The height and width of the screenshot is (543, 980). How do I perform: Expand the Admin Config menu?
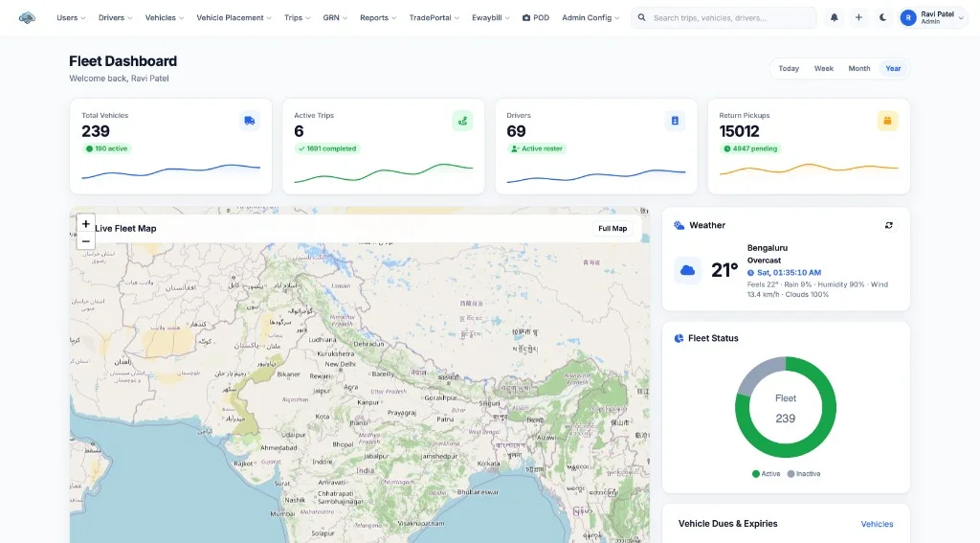coord(590,17)
